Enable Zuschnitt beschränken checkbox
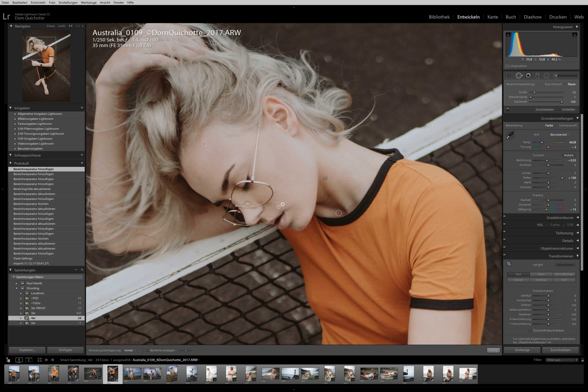 [529, 330]
